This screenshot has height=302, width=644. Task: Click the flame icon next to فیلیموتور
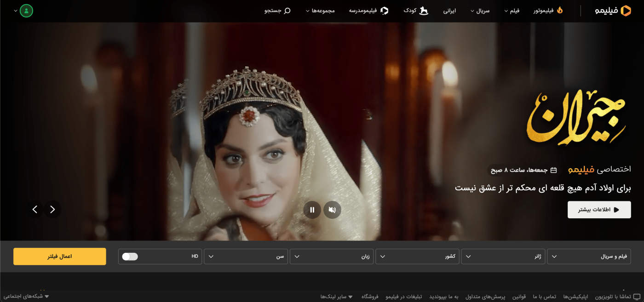point(561,10)
